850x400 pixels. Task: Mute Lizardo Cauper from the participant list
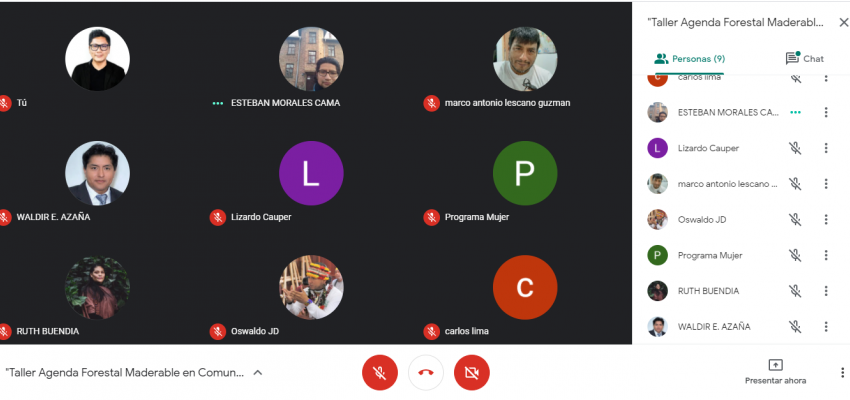tap(795, 148)
